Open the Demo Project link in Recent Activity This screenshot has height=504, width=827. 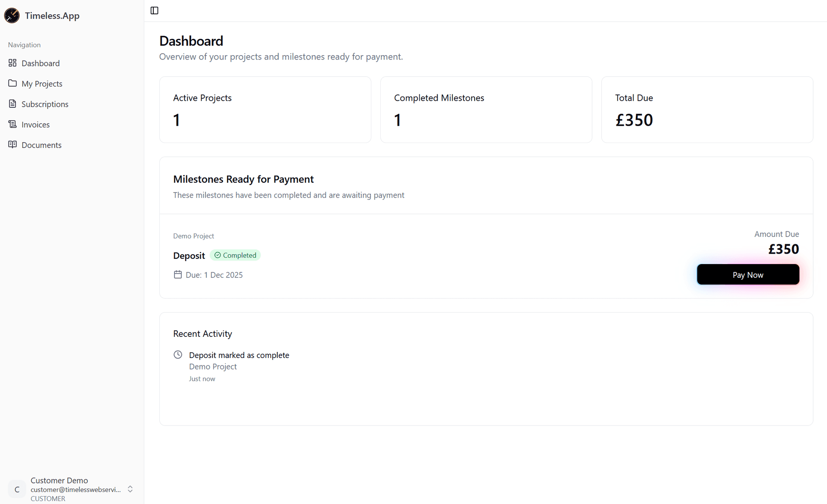(x=213, y=367)
